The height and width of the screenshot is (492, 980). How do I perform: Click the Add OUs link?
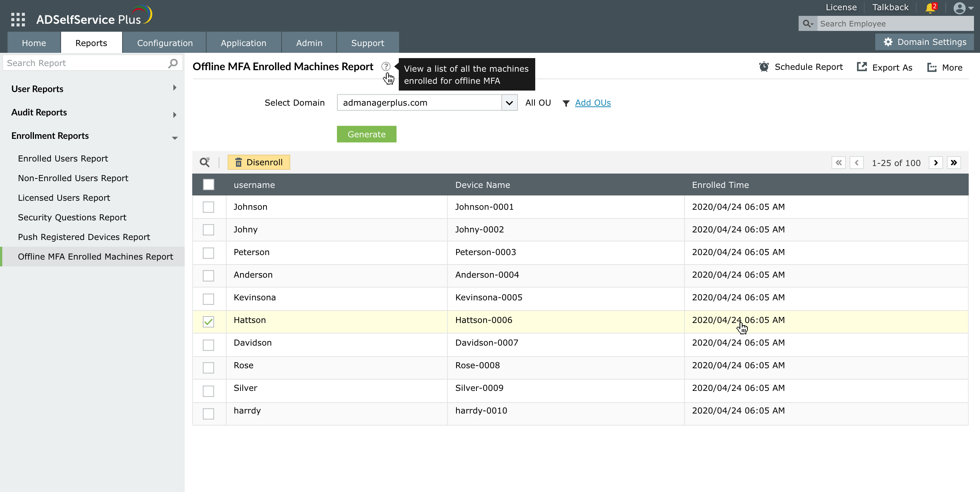[593, 103]
